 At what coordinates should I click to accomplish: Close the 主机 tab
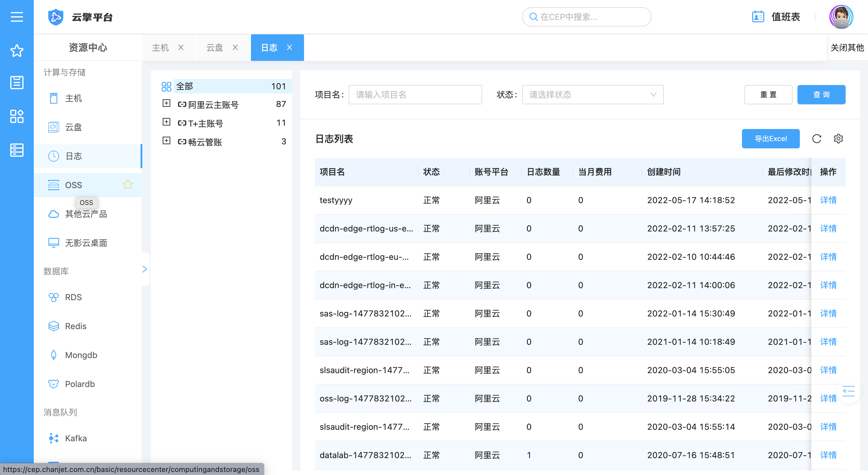pyautogui.click(x=181, y=47)
